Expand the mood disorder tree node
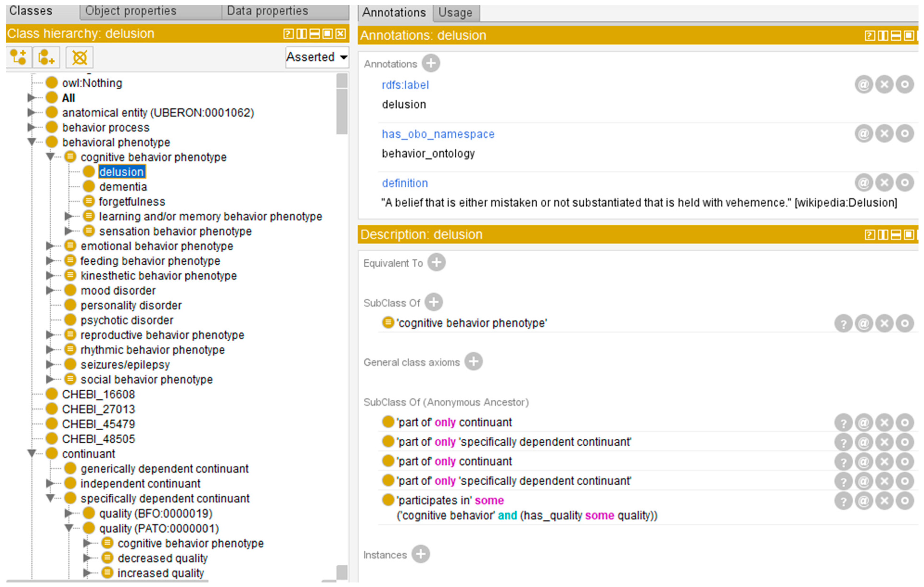Screen dimensions: 924x587 [x=50, y=291]
